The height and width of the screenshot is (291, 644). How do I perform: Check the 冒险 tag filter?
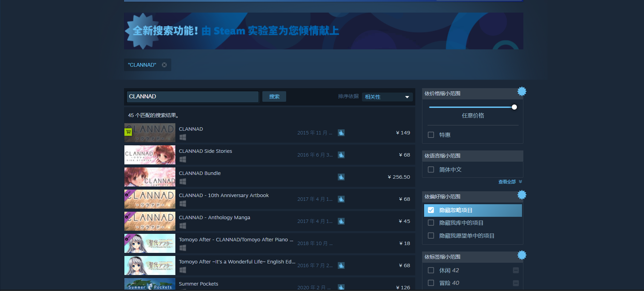[431, 283]
